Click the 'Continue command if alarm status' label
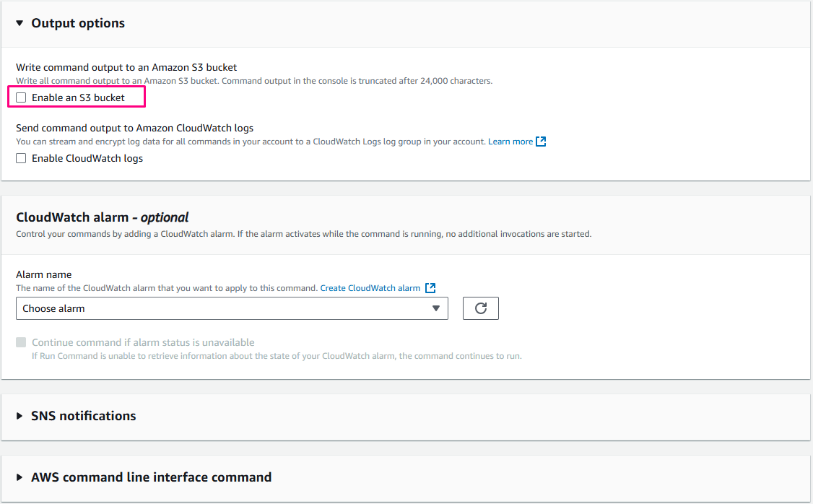Viewport: 813px width, 504px height. click(x=143, y=342)
